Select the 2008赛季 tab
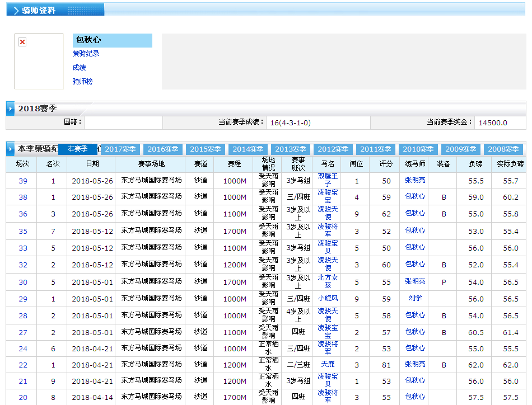Viewport: 532px width, 405px height. pos(503,149)
